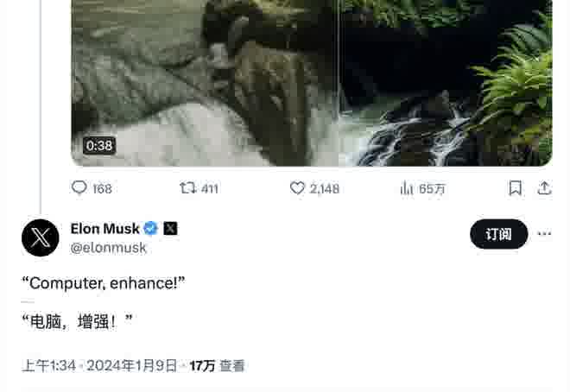Click the translated text "电脑，增强！"

point(79,322)
